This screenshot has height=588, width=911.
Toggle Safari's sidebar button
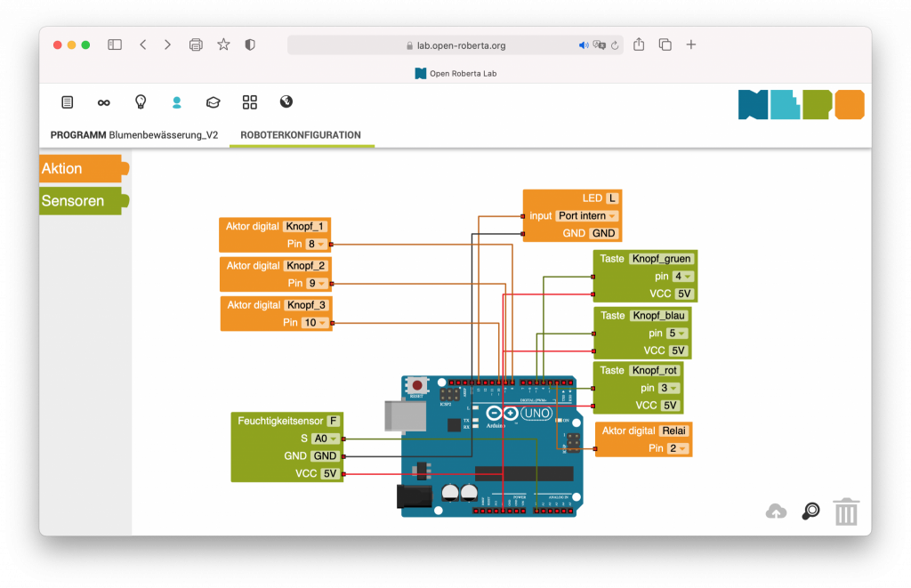click(115, 44)
